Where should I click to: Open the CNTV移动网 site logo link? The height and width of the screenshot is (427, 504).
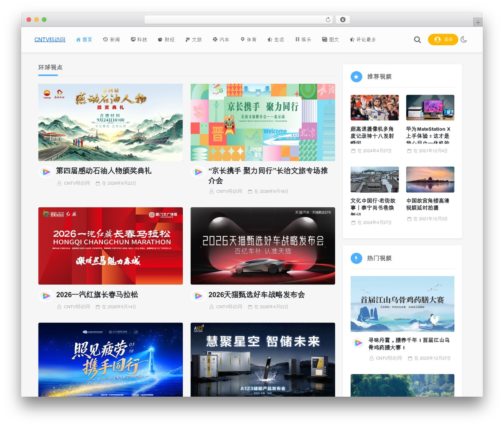[50, 39]
